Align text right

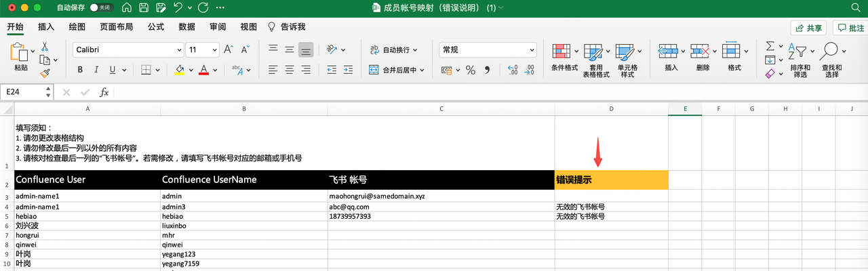(306, 70)
